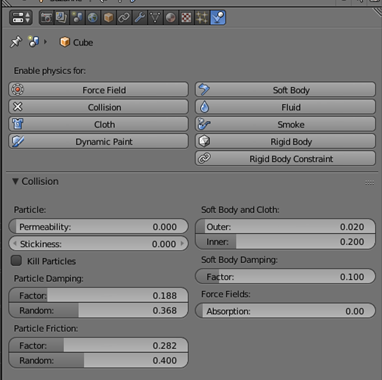382x380 pixels.
Task: Enable the Kill Particles checkbox
Action: (x=16, y=261)
